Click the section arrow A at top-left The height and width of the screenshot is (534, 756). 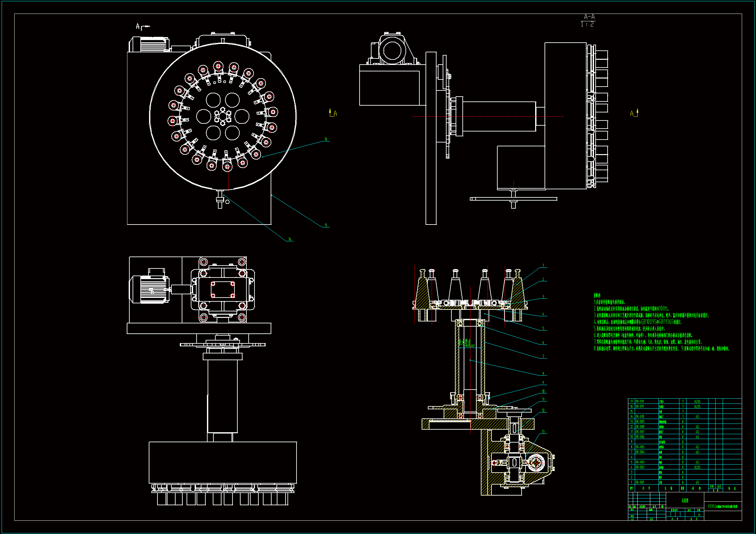(x=138, y=26)
